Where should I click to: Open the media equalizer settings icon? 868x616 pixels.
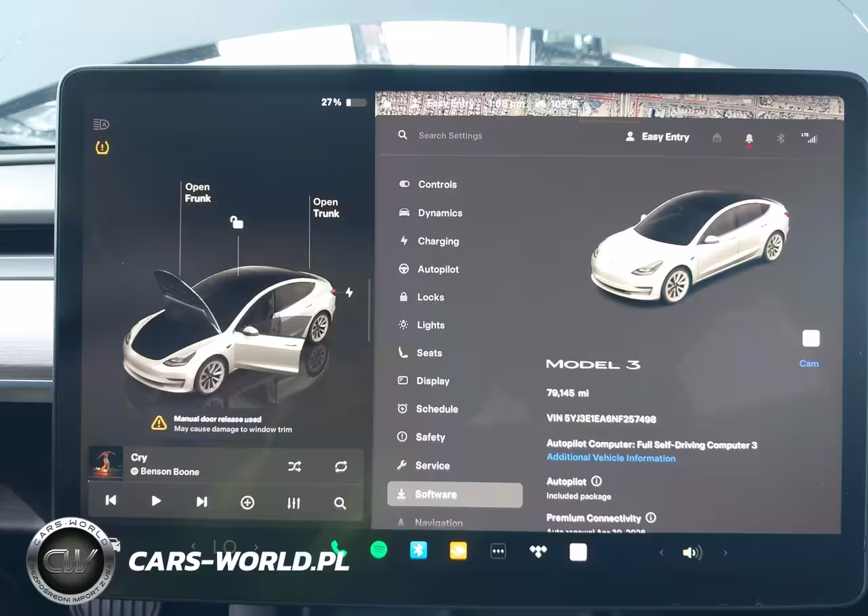(294, 503)
